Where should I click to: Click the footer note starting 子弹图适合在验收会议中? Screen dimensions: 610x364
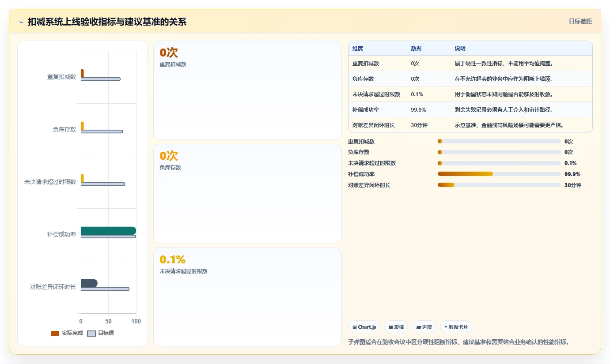click(458, 342)
